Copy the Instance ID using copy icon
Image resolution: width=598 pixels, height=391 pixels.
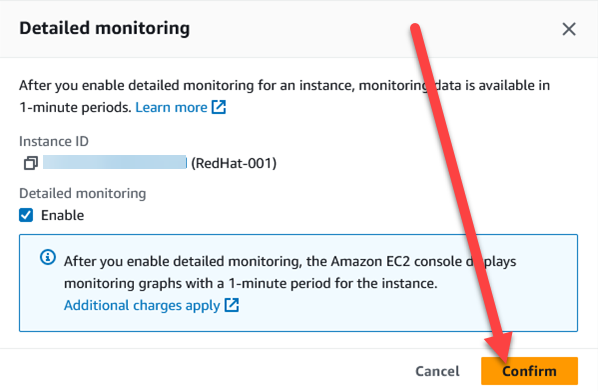31,163
